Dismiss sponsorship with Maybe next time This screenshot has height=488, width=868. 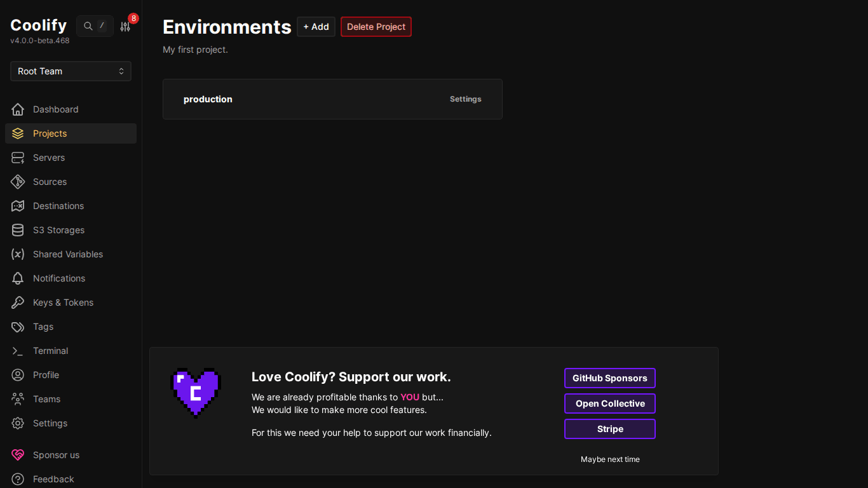pos(610,459)
